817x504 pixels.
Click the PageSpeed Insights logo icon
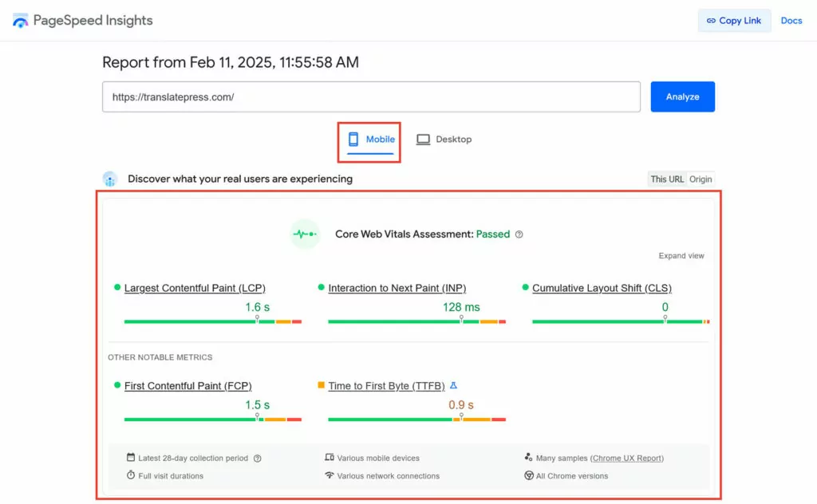coord(20,20)
